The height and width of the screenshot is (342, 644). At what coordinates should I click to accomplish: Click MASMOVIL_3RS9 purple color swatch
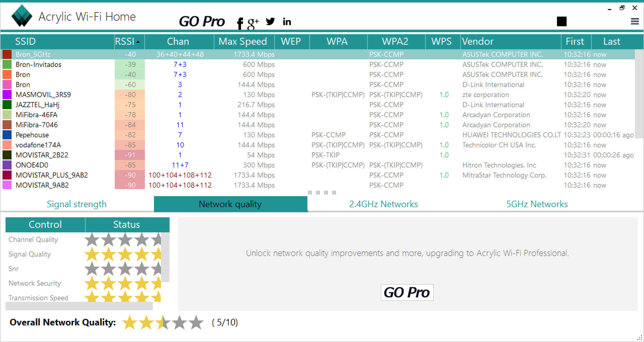click(7, 95)
